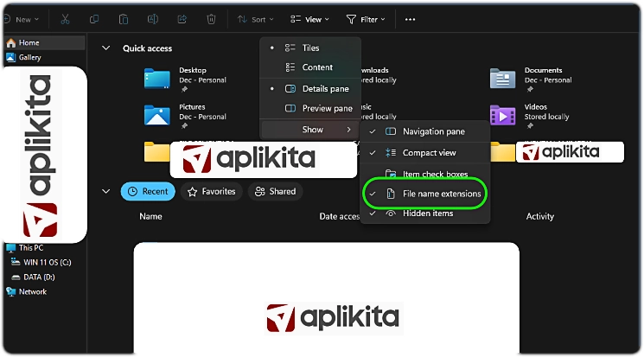Viewport: 644px width, 357px height.
Task: Select the Content layout option
Action: click(310, 67)
